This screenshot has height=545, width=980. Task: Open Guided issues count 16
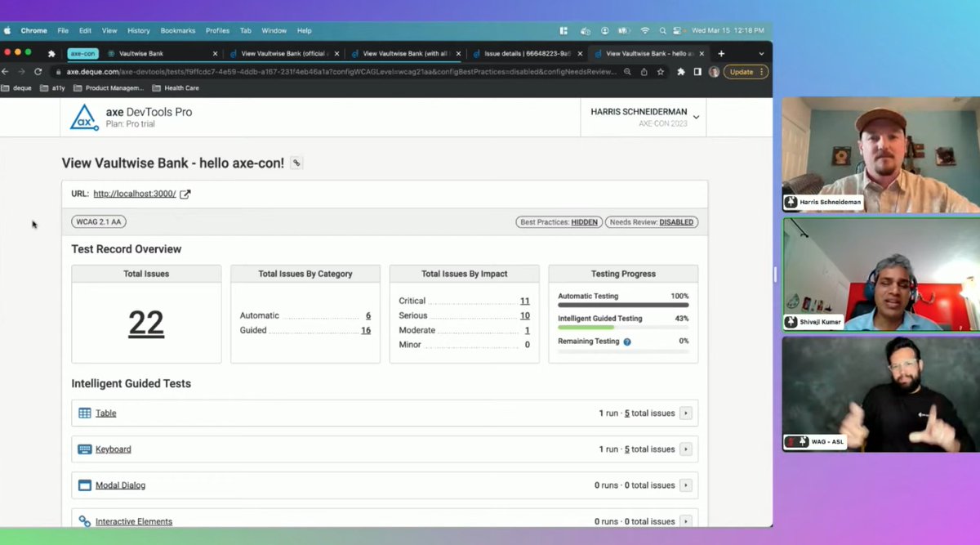click(366, 330)
